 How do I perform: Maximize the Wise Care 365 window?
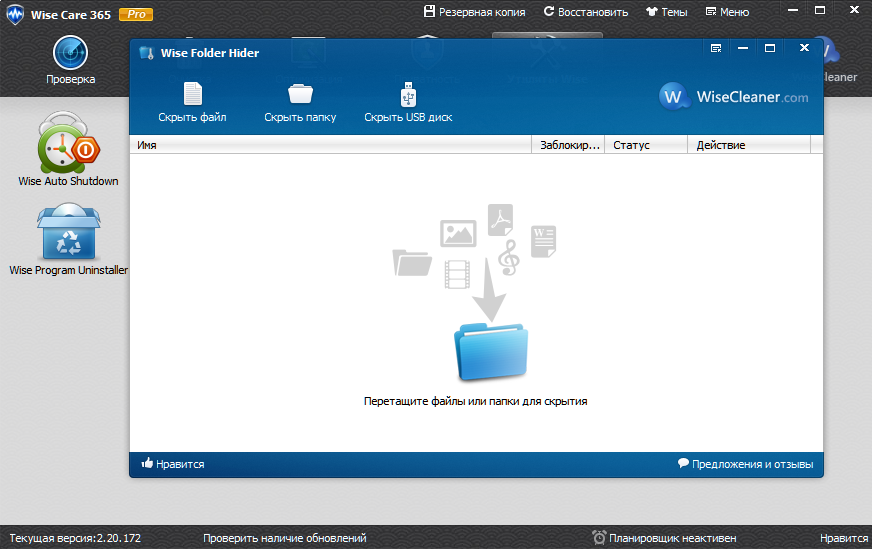820,11
